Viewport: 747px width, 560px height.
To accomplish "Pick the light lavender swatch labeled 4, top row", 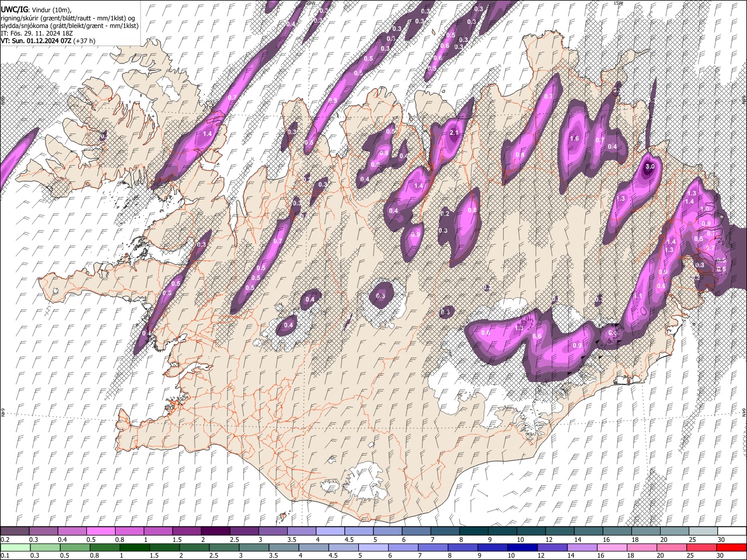I will coord(330,531).
